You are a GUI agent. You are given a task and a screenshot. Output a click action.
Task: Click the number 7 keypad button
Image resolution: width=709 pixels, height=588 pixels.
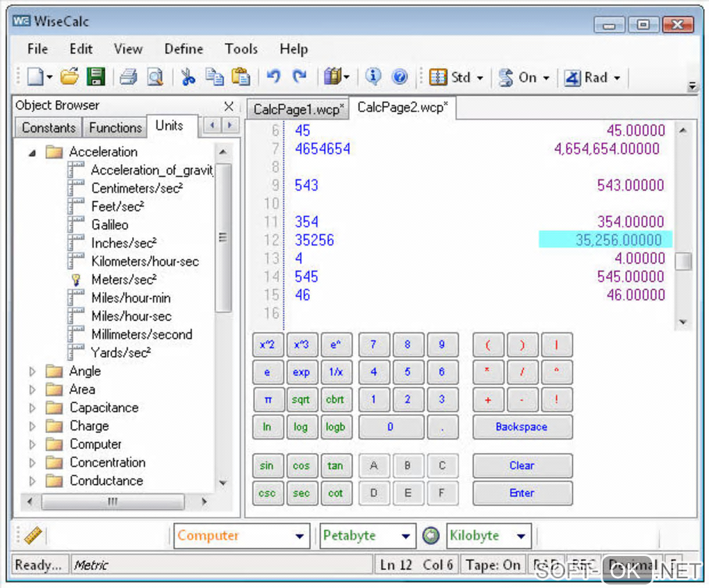tap(373, 345)
